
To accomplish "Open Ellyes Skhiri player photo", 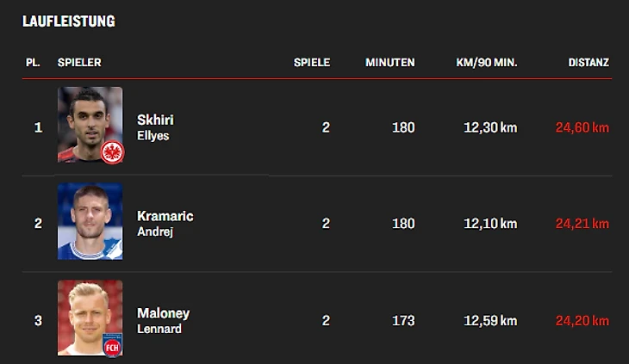I will click(90, 125).
